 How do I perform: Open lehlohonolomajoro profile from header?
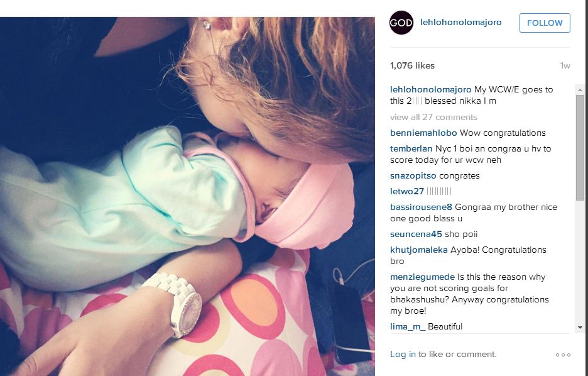[461, 22]
